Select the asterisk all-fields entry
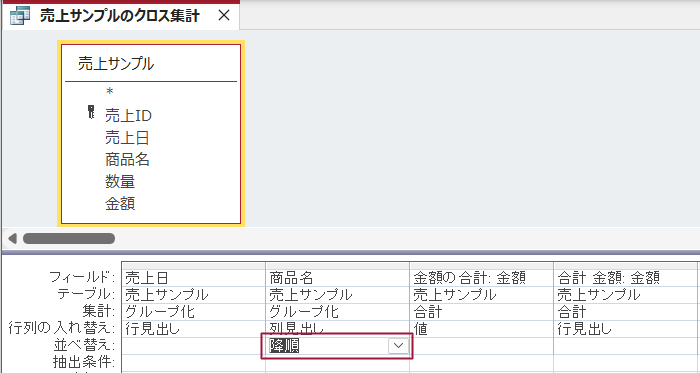 coord(109,92)
